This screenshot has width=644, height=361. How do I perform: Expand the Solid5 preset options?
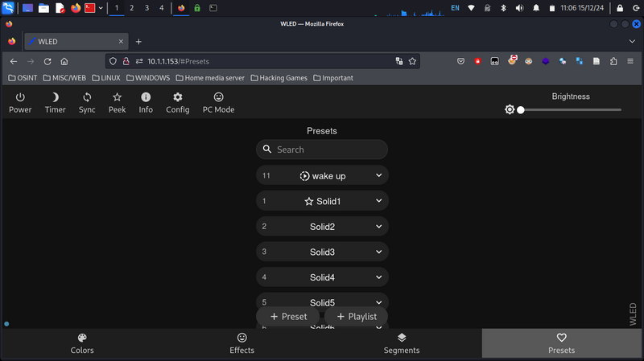pos(378,303)
